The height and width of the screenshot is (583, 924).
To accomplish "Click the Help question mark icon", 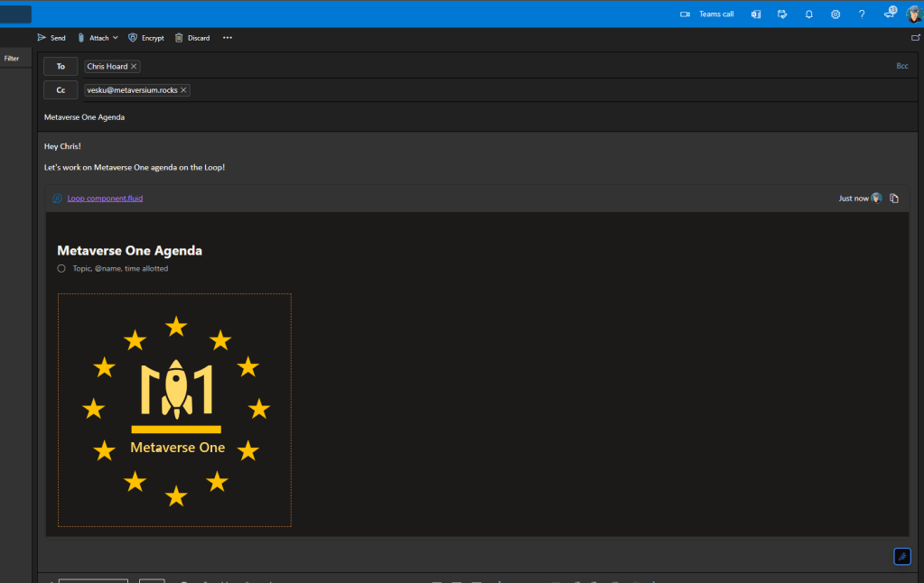I will coord(862,14).
